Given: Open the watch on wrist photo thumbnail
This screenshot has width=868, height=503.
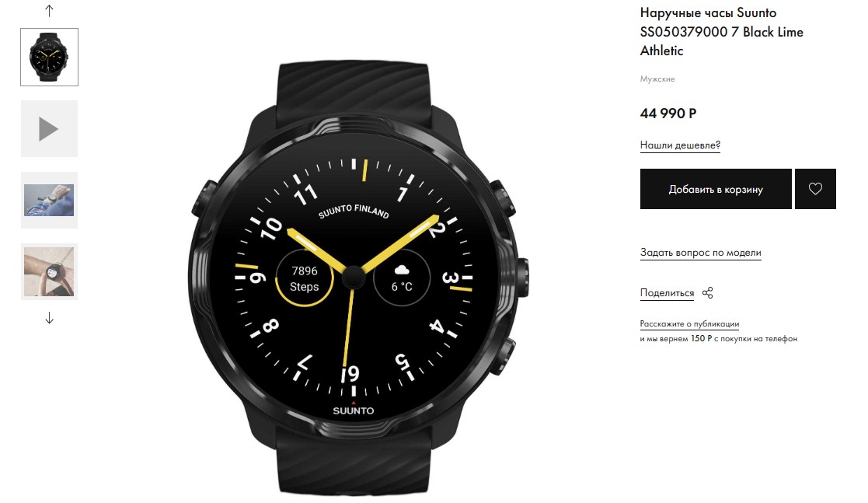Looking at the screenshot, I should 49,200.
